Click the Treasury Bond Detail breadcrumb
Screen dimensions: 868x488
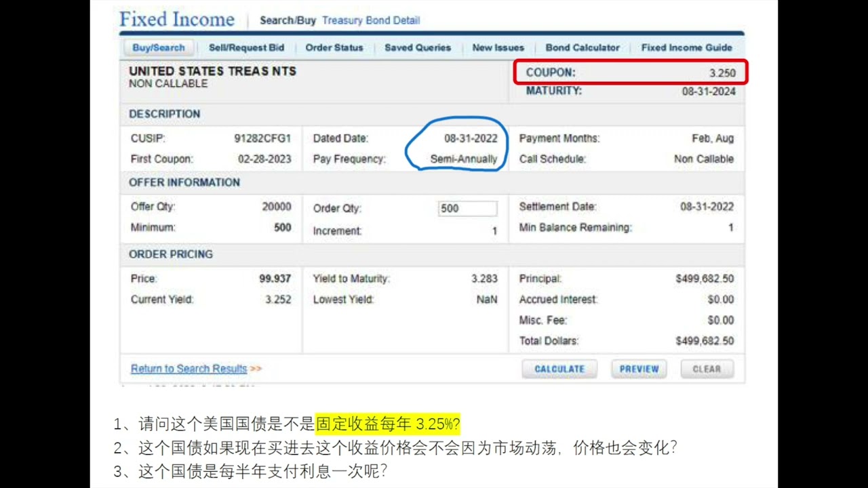371,20
